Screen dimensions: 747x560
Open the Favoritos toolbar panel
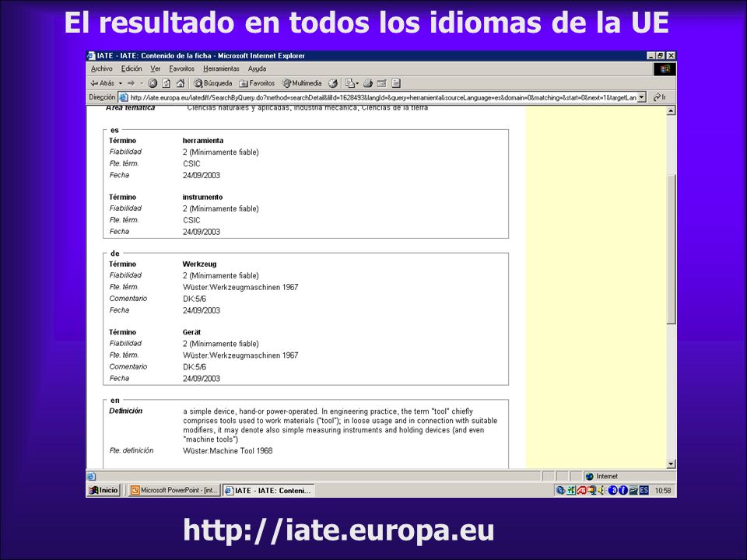click(x=257, y=83)
